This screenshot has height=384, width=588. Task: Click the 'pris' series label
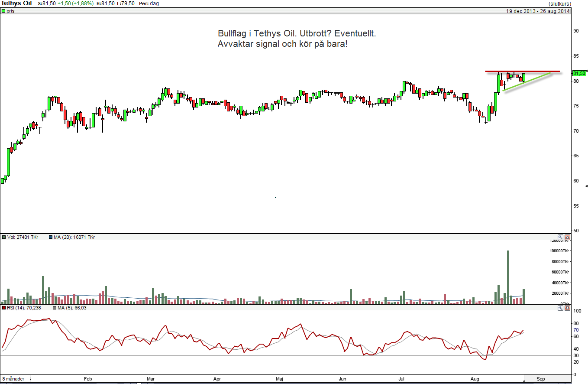tap(10, 11)
